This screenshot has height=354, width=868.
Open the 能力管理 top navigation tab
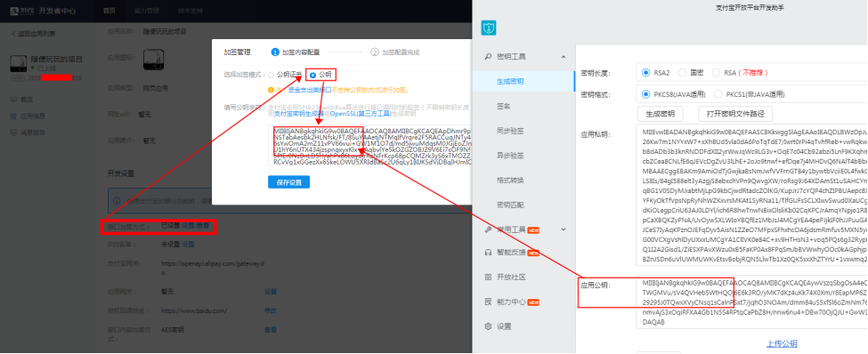[x=147, y=11]
